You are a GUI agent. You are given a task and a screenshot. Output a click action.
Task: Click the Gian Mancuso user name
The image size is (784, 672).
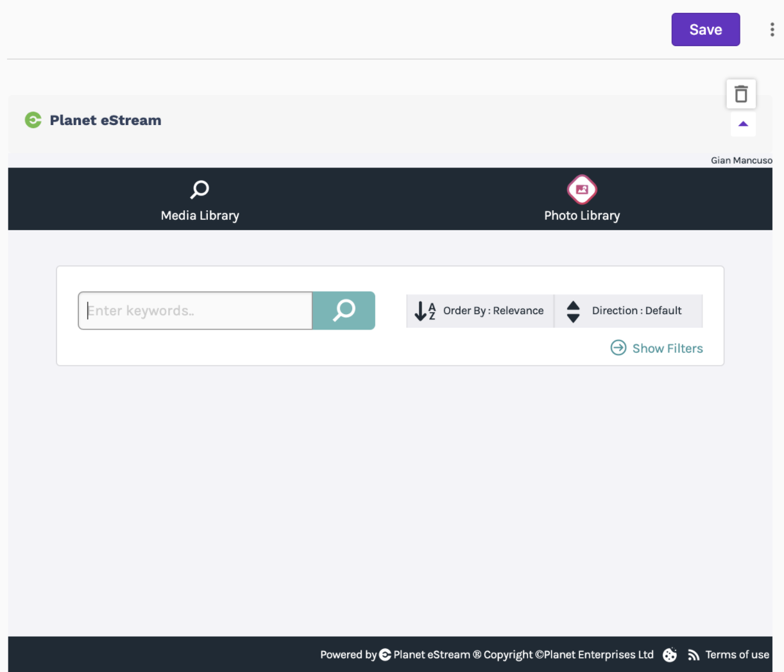(742, 160)
